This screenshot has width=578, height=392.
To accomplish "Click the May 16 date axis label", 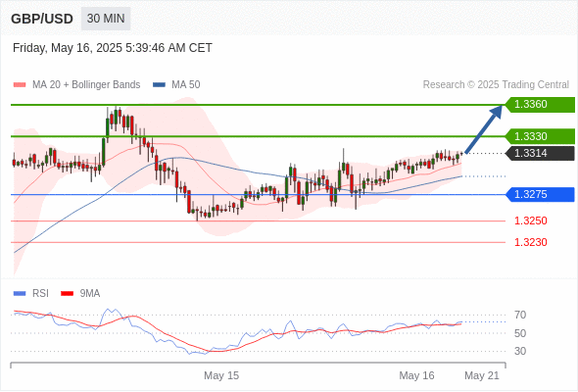I will [x=417, y=375].
